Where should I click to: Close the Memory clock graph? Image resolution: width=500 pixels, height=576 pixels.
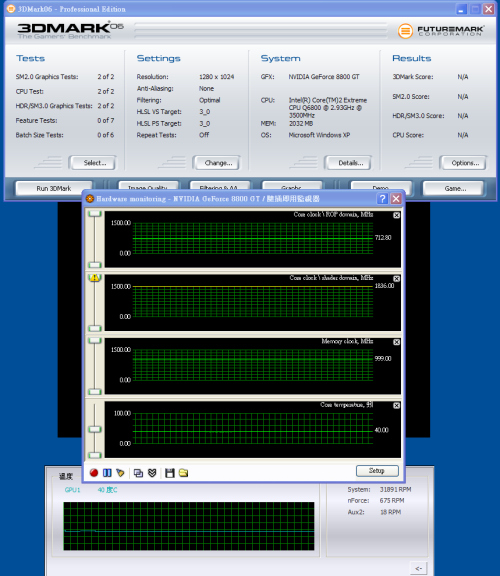(x=396, y=342)
